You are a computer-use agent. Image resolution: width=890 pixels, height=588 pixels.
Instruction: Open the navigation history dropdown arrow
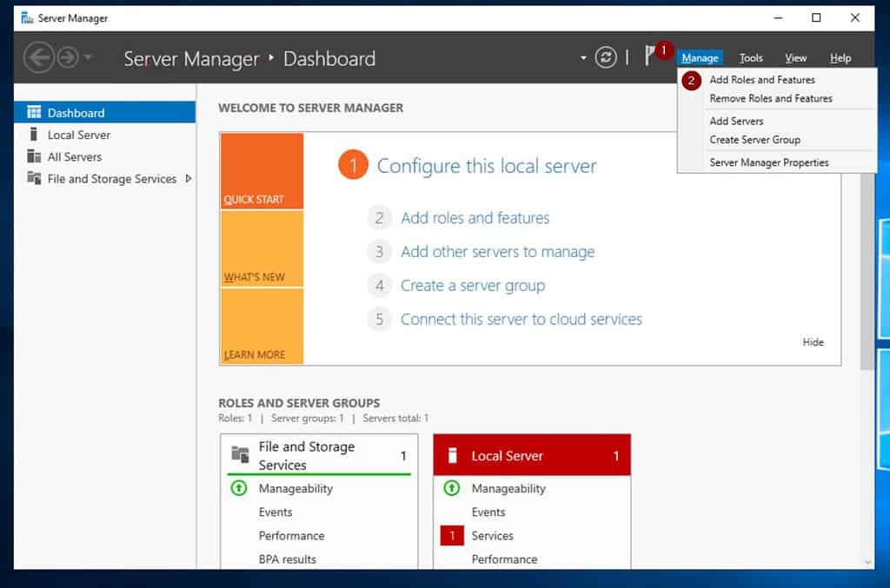(x=88, y=56)
